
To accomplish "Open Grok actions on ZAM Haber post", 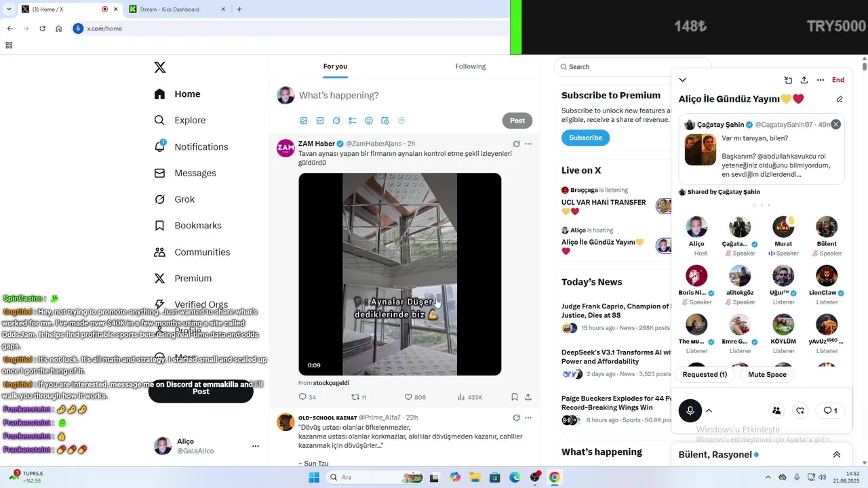I will pos(517,144).
